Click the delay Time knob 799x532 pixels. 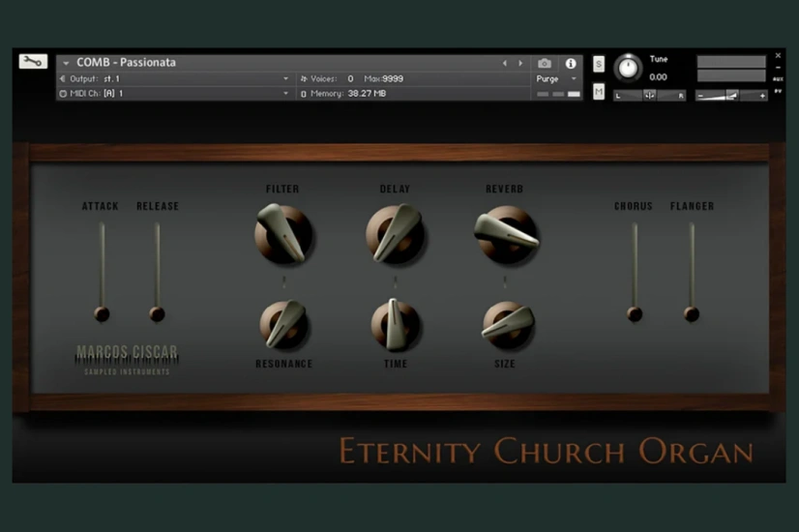pos(395,325)
